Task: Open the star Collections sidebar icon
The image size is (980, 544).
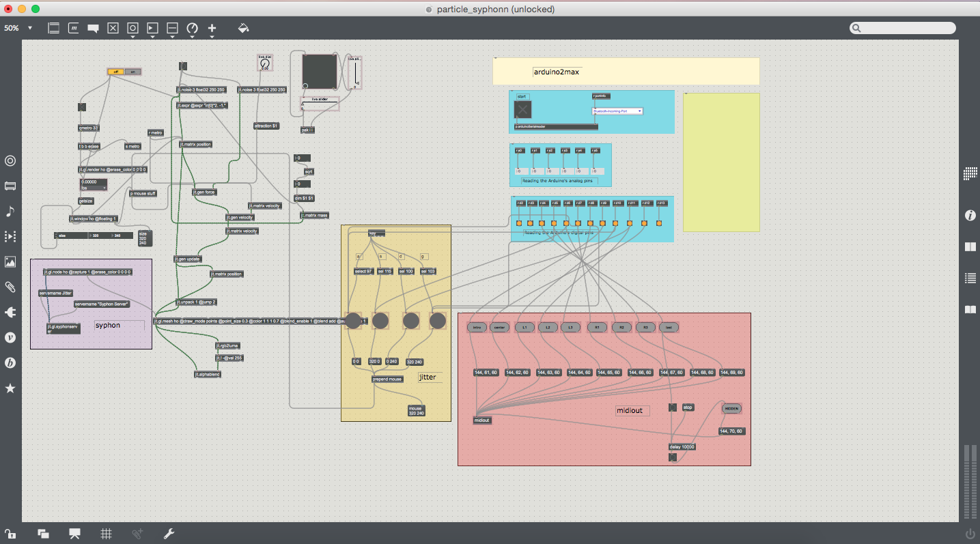Action: click(10, 388)
